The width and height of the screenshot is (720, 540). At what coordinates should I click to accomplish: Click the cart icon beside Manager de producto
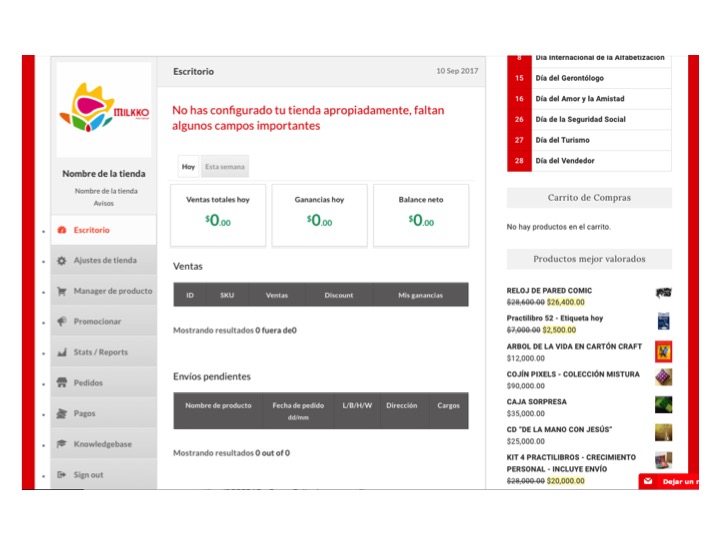(62, 291)
